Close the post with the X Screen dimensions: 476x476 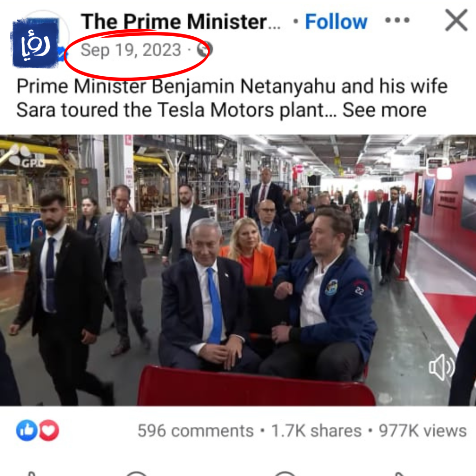tap(456, 20)
